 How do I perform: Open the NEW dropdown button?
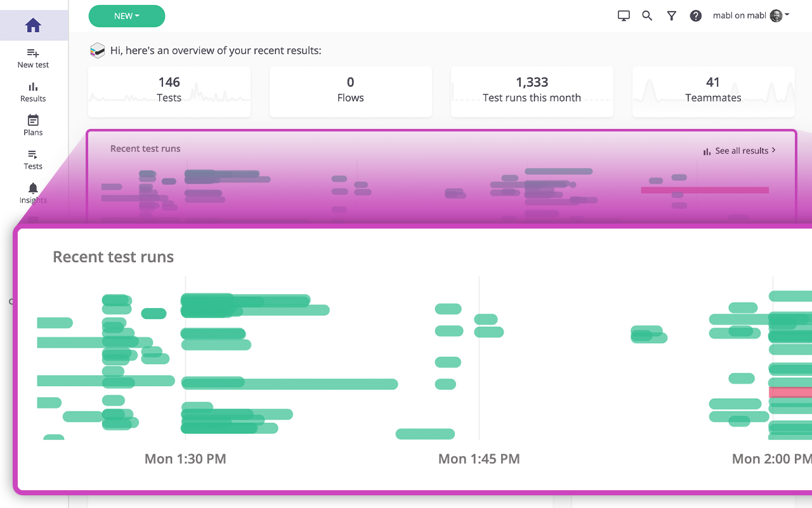(126, 16)
